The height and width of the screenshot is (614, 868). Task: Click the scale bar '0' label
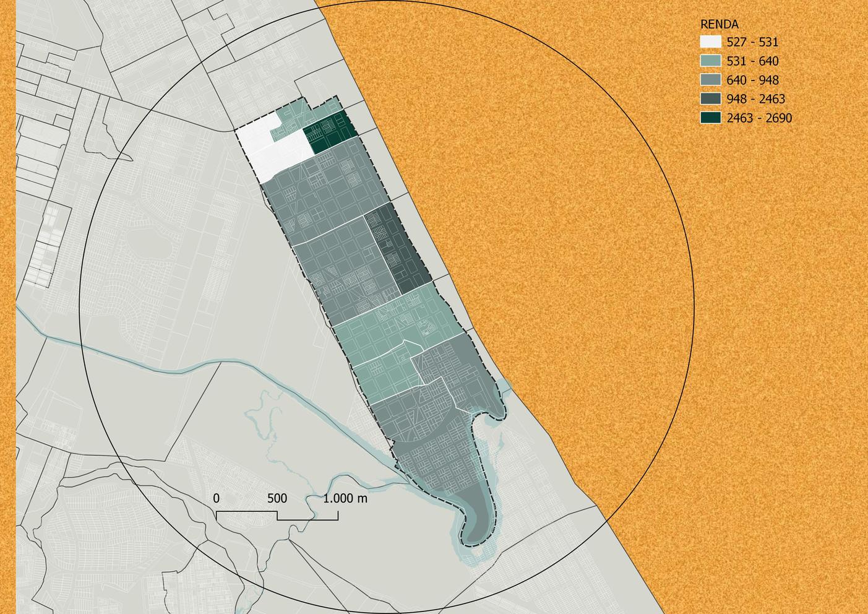tap(216, 498)
